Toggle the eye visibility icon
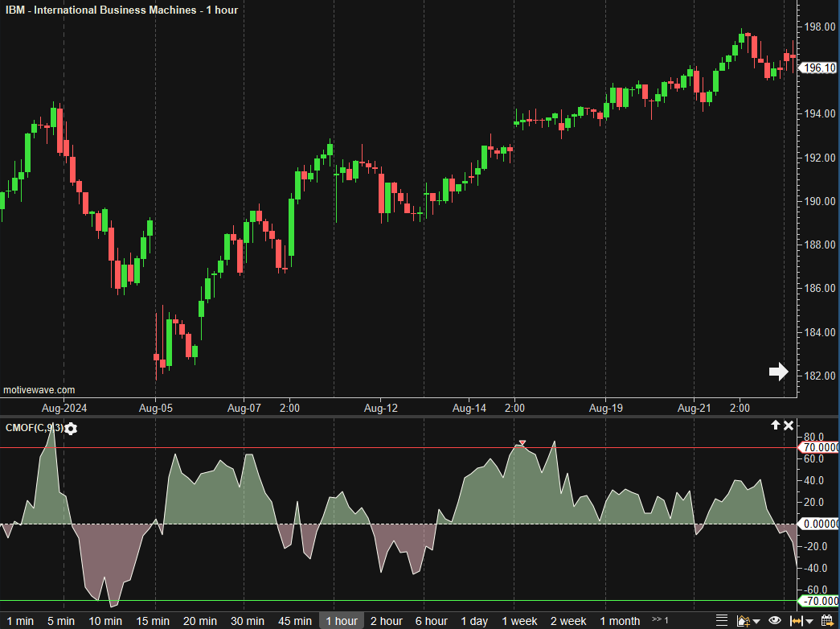The height and width of the screenshot is (629, 840). (x=775, y=620)
